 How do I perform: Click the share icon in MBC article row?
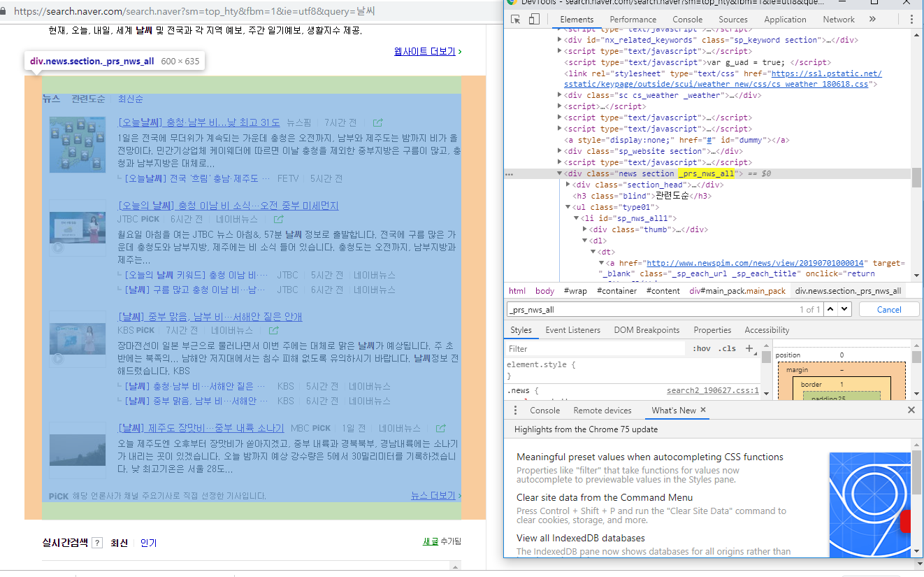coord(441,428)
